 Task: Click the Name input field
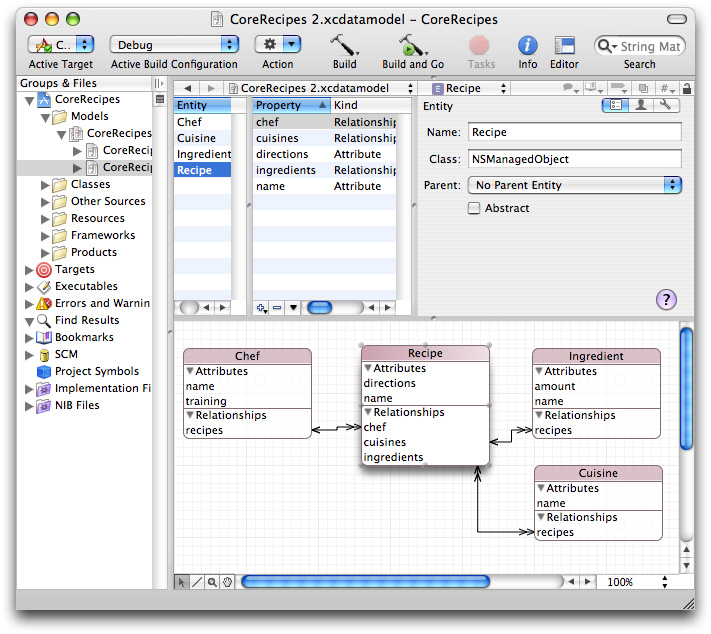coord(575,132)
